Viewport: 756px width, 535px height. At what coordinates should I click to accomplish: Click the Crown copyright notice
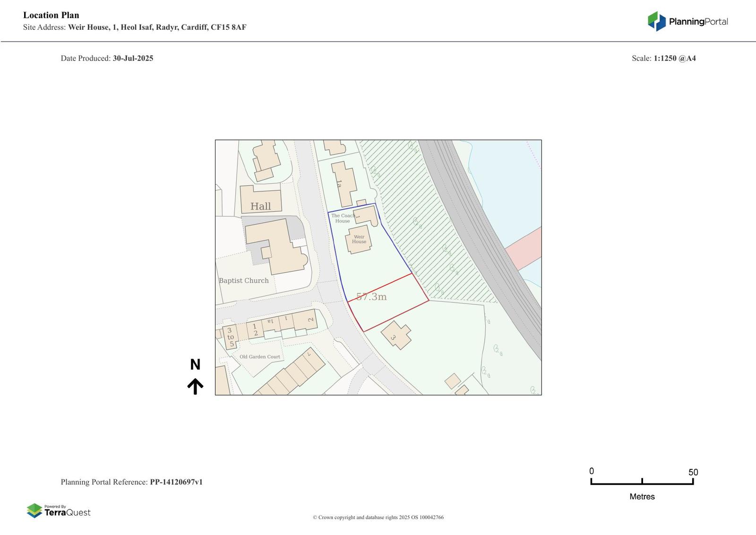tap(378, 518)
